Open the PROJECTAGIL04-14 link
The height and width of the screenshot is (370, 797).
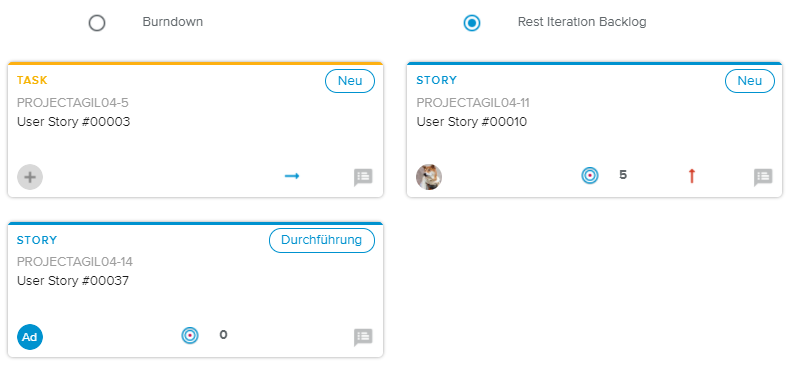(x=75, y=262)
